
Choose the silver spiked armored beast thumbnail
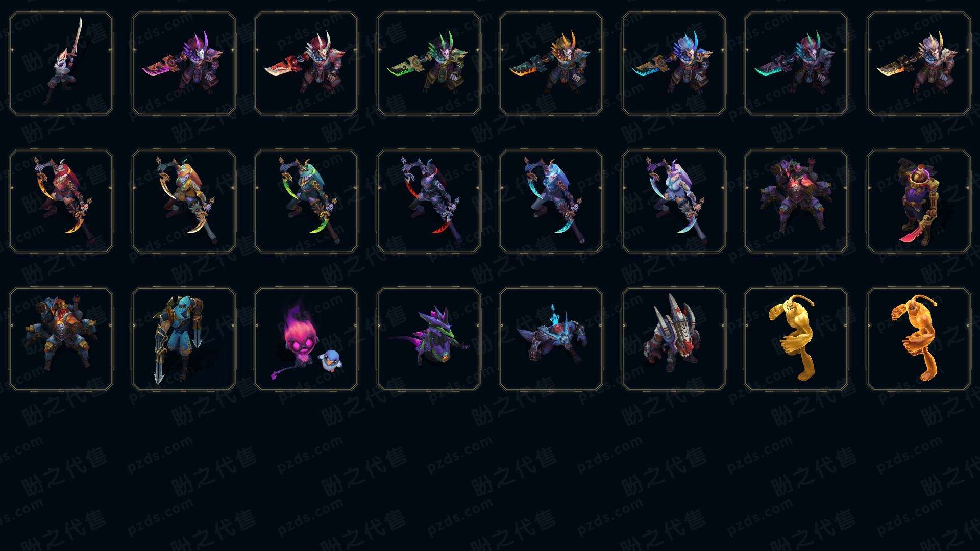pos(674,339)
